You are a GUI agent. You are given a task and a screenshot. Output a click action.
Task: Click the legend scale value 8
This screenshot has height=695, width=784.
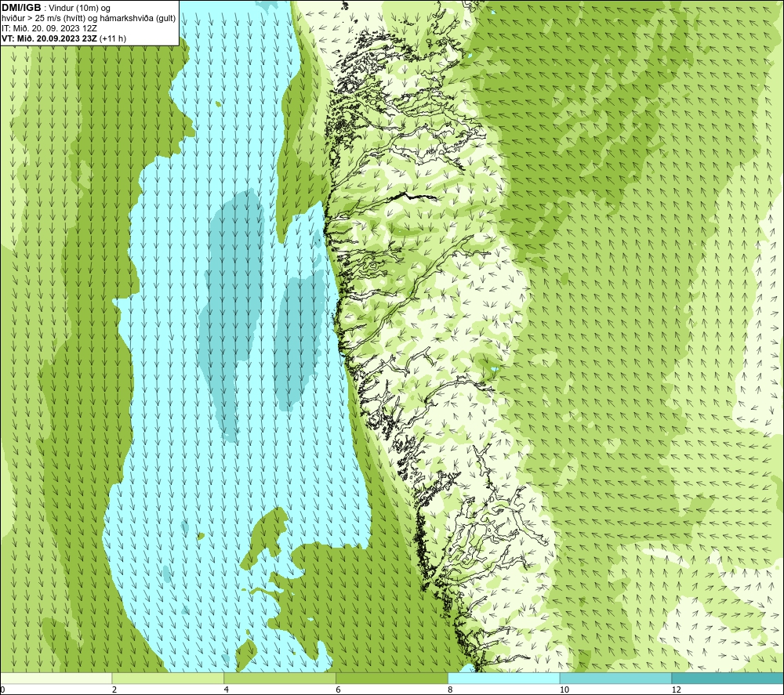pos(451,690)
